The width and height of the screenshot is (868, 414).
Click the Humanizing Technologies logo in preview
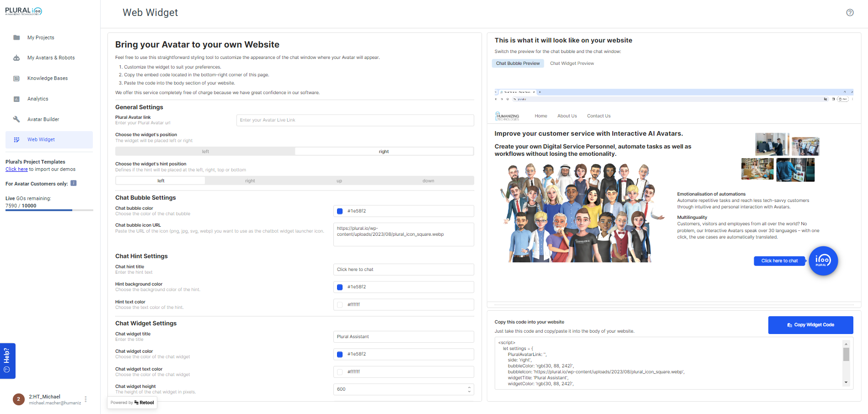[x=507, y=116]
